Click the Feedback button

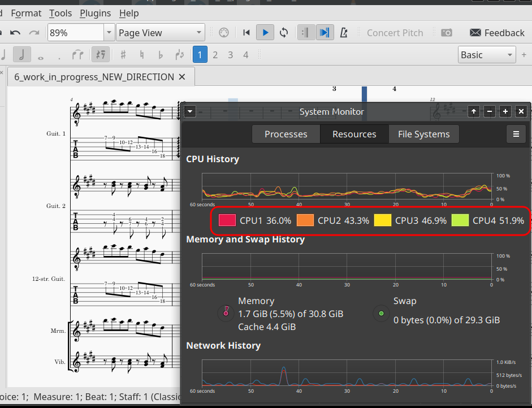pyautogui.click(x=496, y=32)
